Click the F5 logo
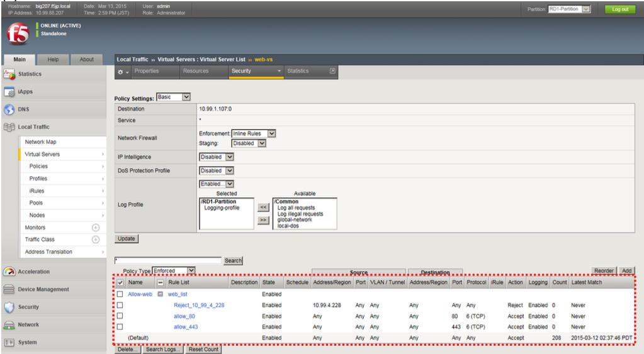Screen dimensions: 644x354 pyautogui.click(x=18, y=33)
